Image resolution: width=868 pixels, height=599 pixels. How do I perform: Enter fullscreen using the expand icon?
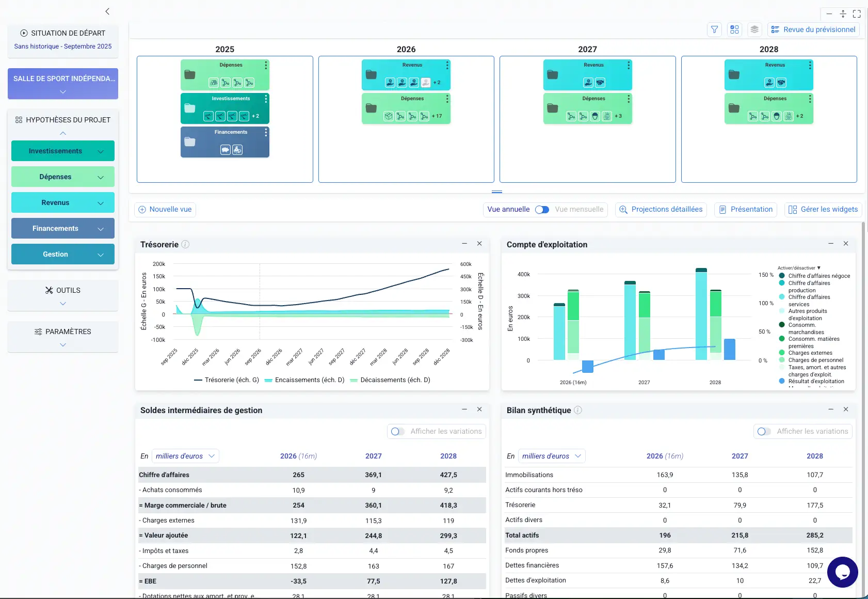[857, 14]
